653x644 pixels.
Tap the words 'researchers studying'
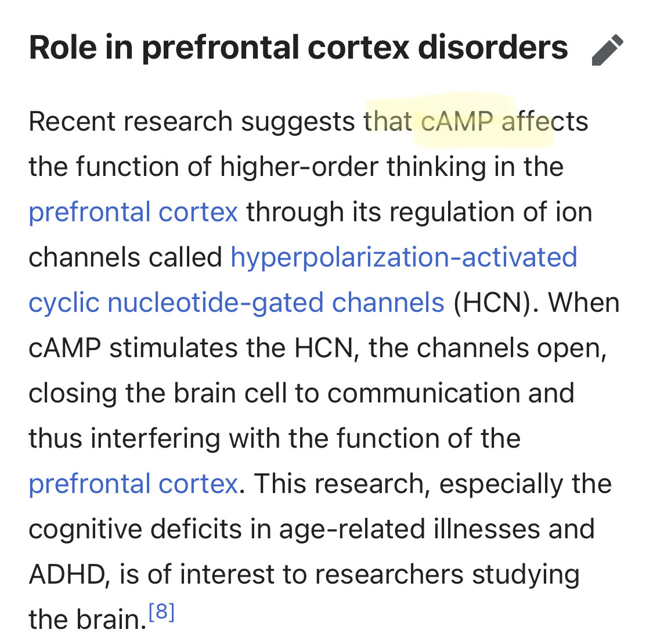coord(448,574)
